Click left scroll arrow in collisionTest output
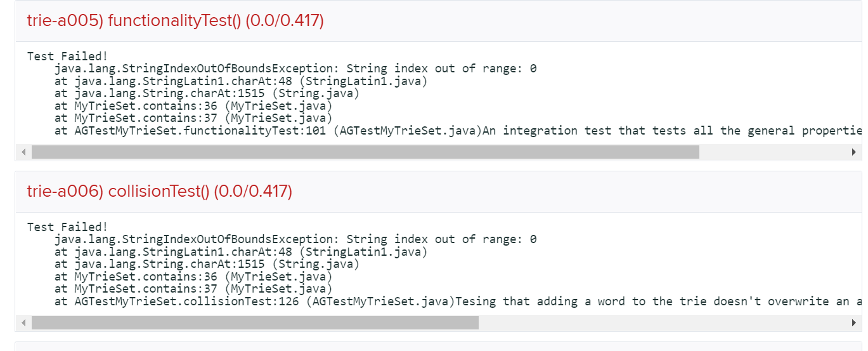Screen dimensions: 868x351 tap(24, 323)
